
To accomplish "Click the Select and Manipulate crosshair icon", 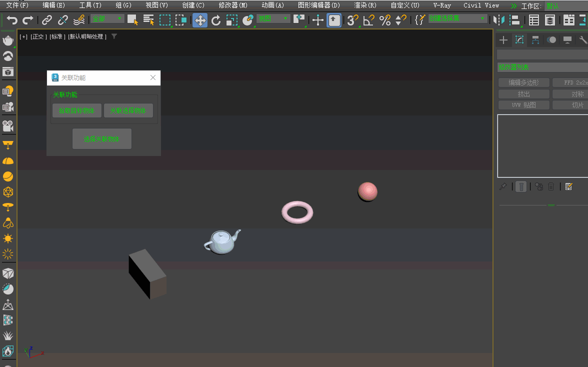I will click(317, 20).
